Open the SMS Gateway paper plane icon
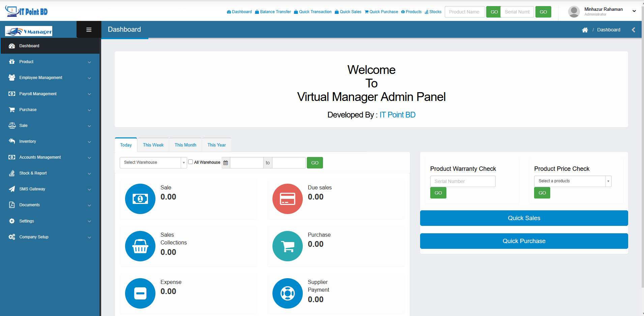The height and width of the screenshot is (316, 644). point(12,189)
